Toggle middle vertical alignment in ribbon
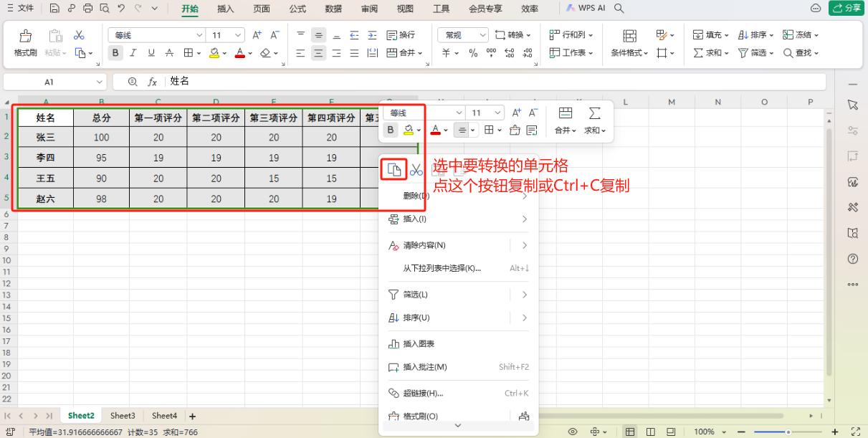This screenshot has width=868, height=438. [x=319, y=34]
